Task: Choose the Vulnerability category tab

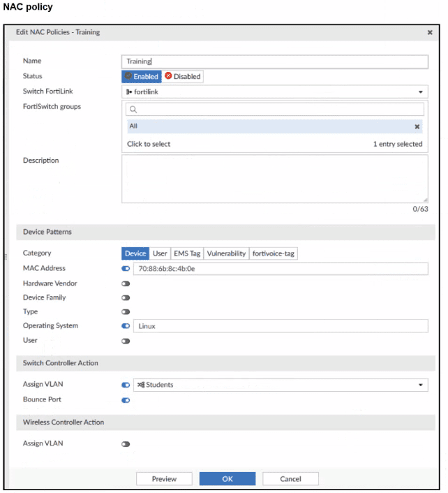Action: pyautogui.click(x=226, y=253)
